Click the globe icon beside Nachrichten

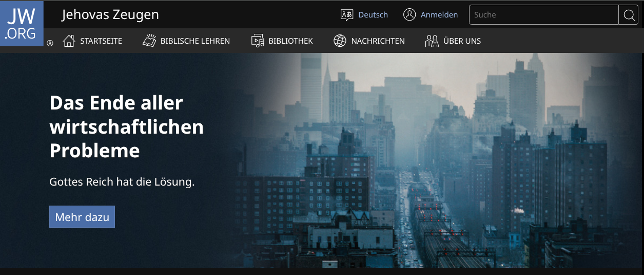click(340, 41)
